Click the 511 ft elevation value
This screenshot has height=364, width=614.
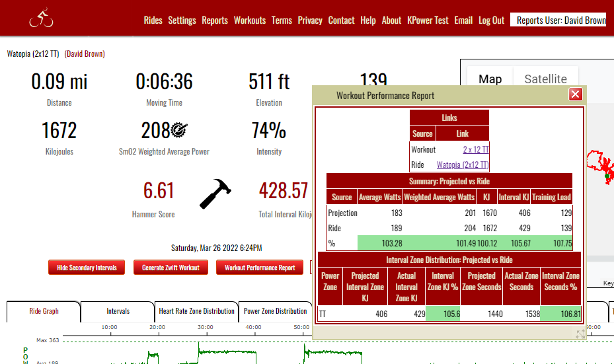(269, 82)
